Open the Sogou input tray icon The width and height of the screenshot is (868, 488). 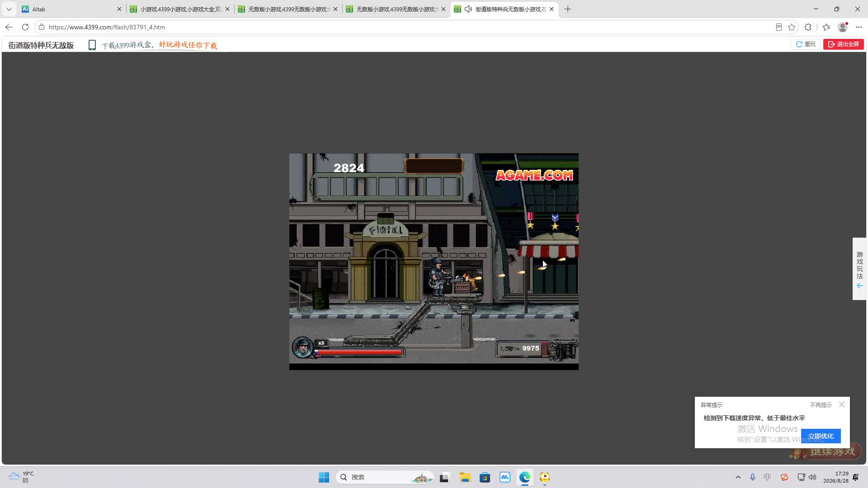pyautogui.click(x=784, y=477)
